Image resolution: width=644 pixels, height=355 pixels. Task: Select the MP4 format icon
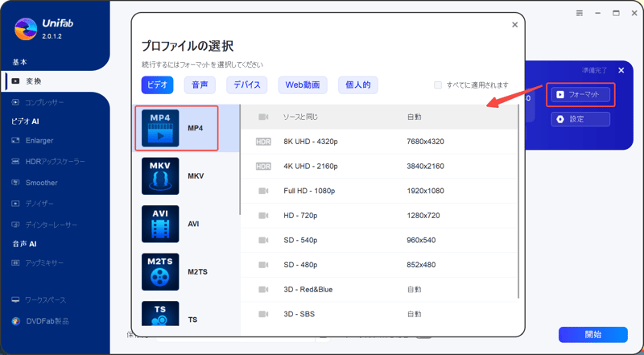[160, 128]
